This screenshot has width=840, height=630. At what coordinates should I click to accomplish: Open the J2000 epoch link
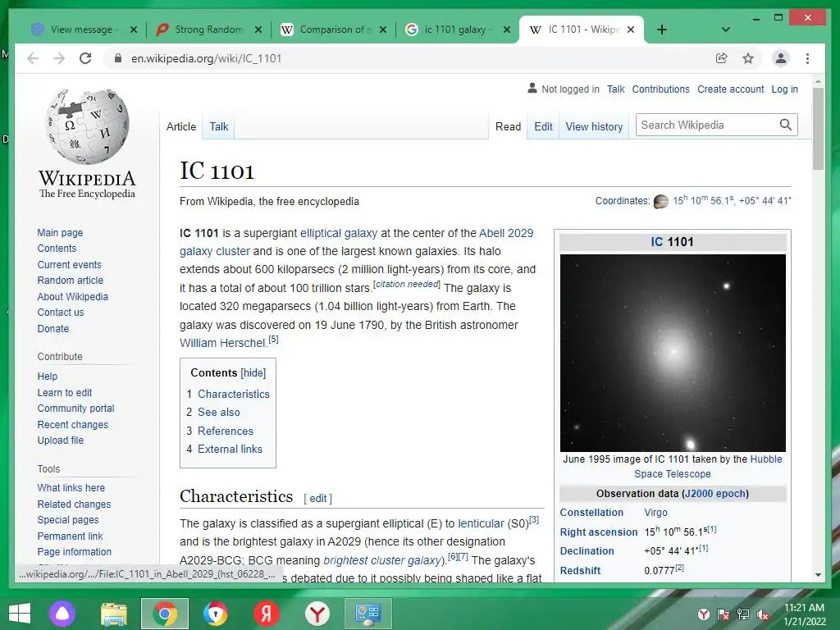click(x=714, y=493)
